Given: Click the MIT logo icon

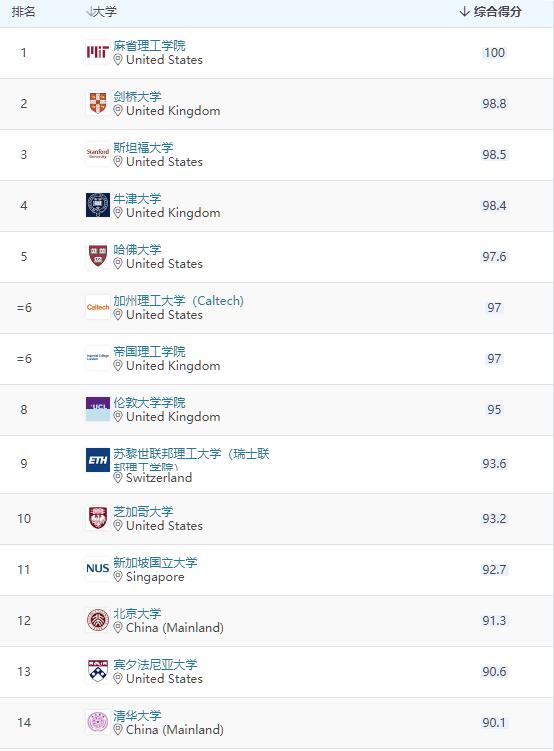Looking at the screenshot, I should [98, 52].
